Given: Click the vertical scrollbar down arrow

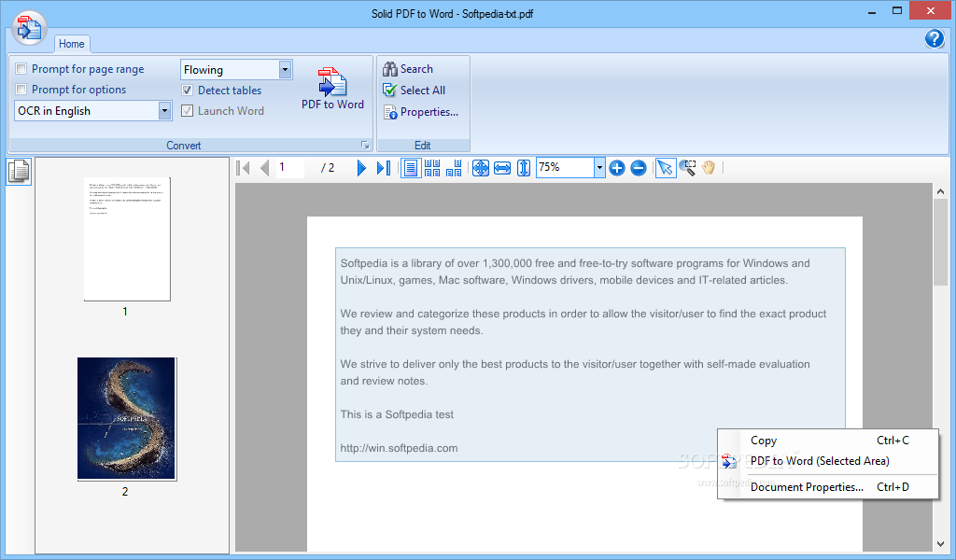Looking at the screenshot, I should (x=940, y=543).
